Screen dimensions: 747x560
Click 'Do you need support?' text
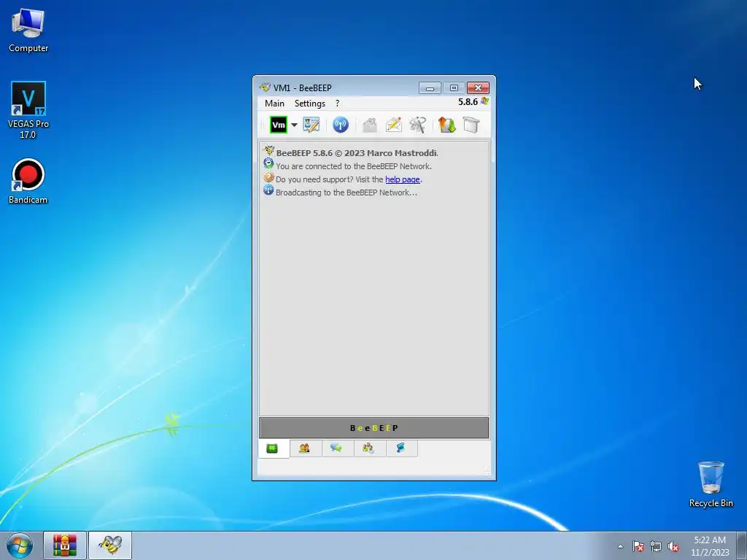[314, 179]
